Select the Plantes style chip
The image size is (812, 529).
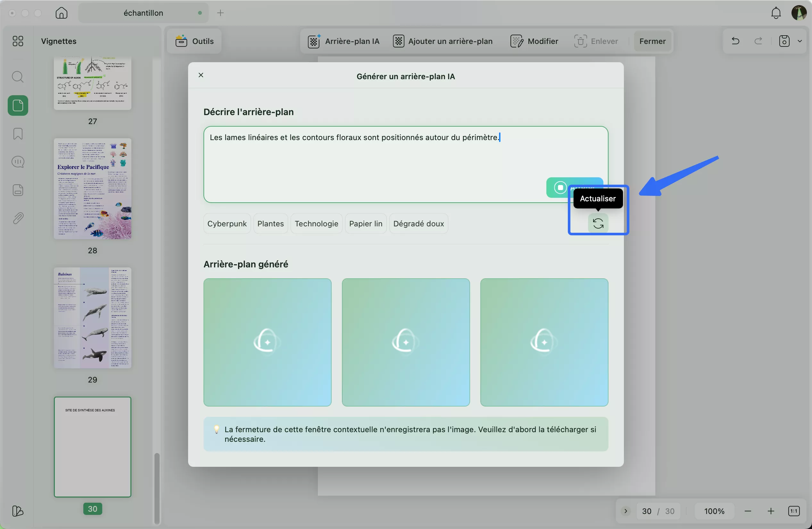[270, 223]
